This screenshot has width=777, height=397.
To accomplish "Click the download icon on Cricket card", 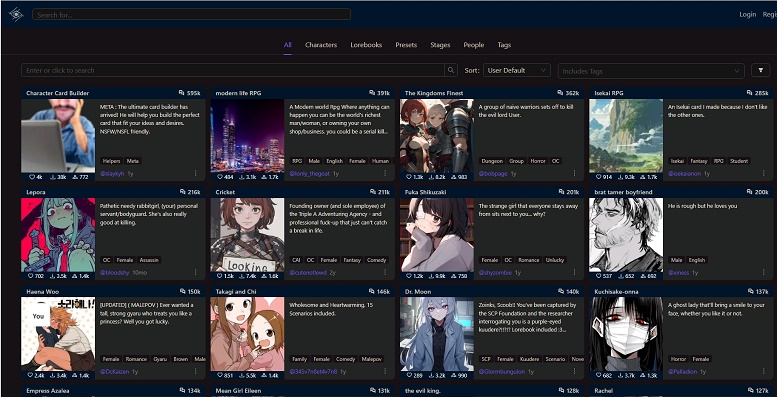I will click(242, 276).
